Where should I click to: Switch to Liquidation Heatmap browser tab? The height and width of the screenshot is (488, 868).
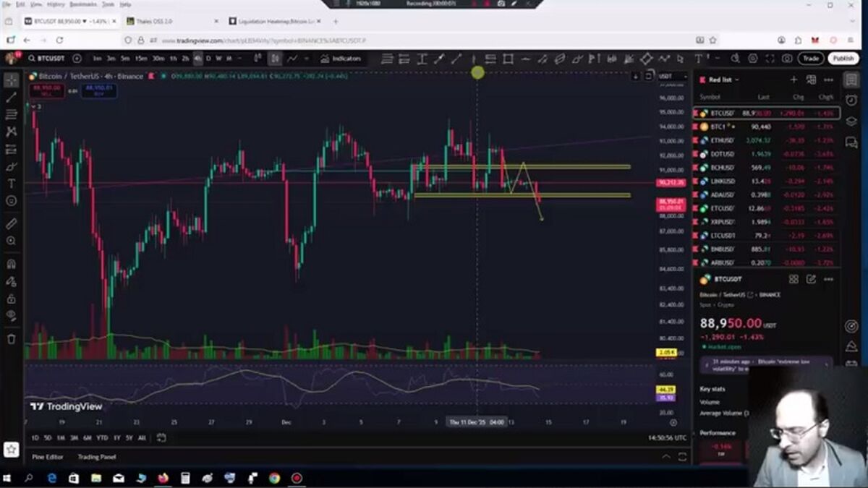point(276,22)
